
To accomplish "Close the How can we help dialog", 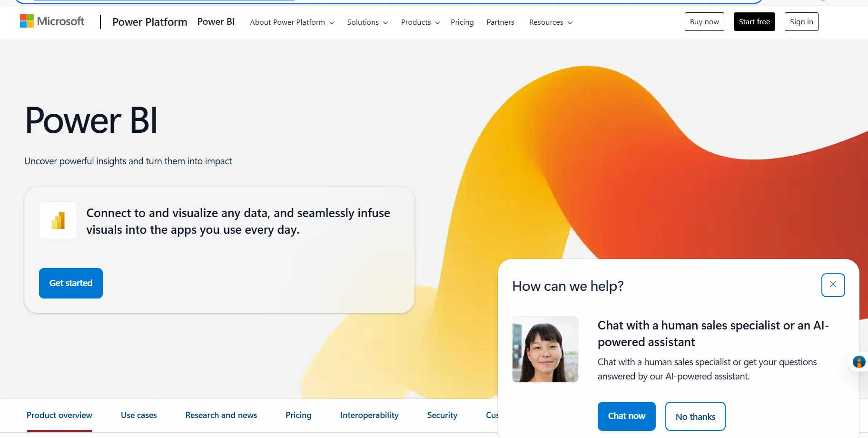I will (833, 285).
